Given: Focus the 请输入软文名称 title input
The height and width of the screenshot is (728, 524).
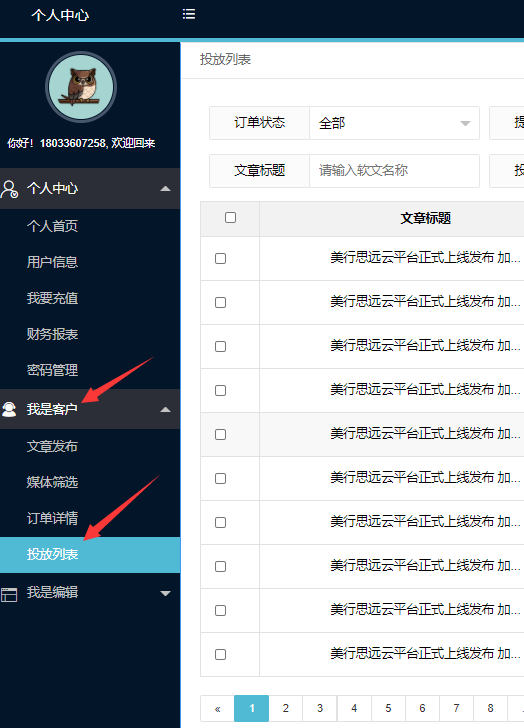Looking at the screenshot, I should click(x=394, y=171).
